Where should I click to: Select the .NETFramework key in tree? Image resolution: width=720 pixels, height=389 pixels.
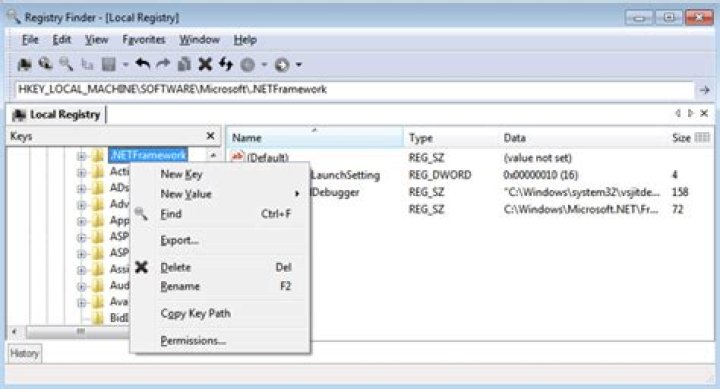click(148, 155)
